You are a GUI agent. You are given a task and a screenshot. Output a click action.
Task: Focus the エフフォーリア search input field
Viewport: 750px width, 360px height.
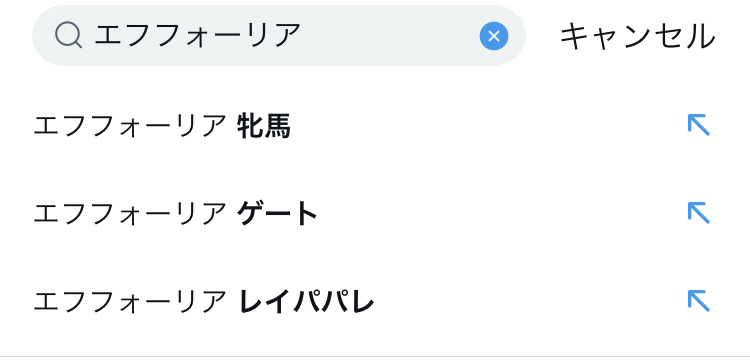point(279,36)
